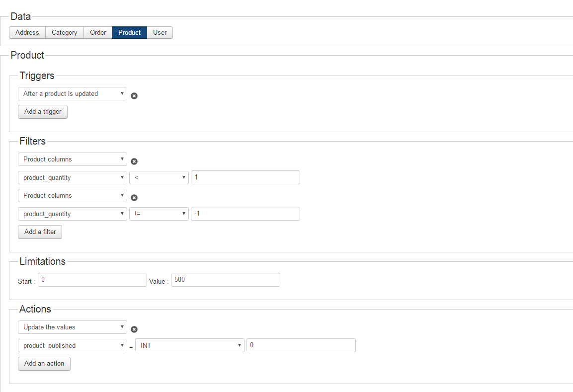Remove the 'Update the values' action
This screenshot has width=573, height=392.
(x=134, y=329)
